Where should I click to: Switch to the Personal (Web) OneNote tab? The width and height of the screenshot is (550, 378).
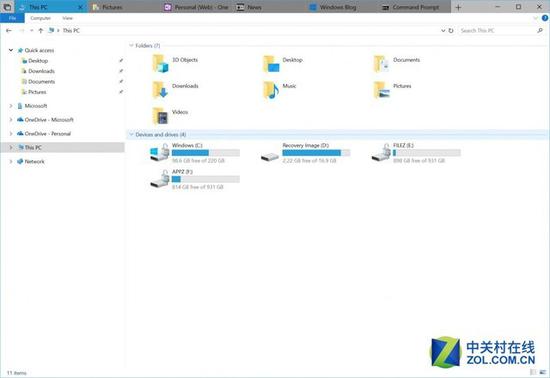[x=197, y=7]
